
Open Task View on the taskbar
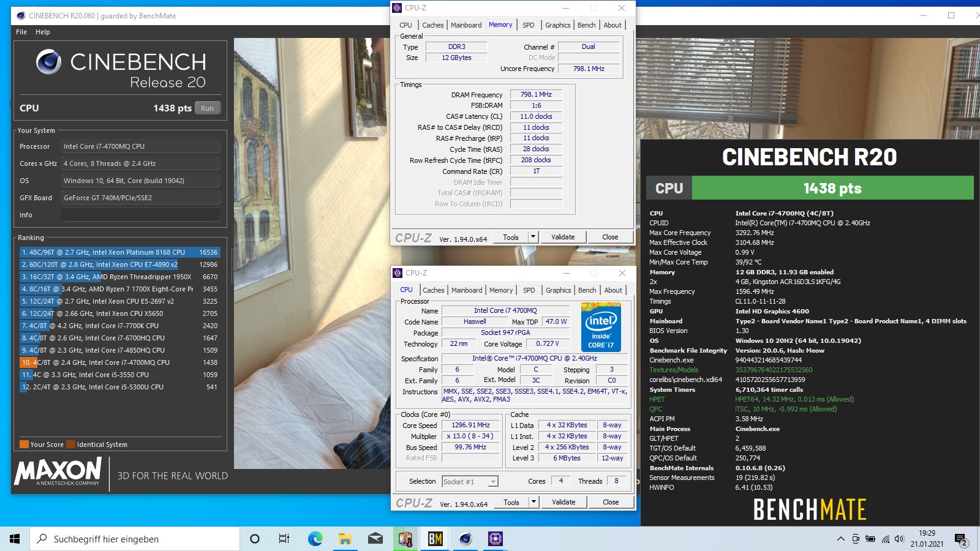pos(284,539)
